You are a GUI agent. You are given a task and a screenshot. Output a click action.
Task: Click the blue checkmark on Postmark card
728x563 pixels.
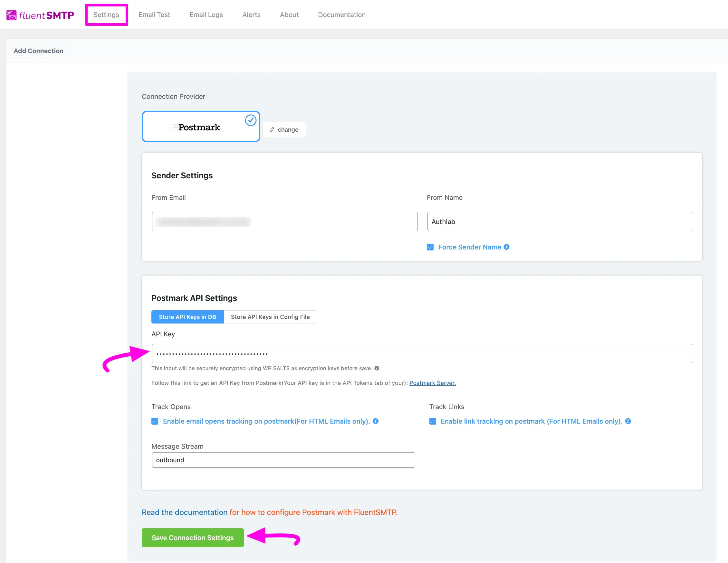click(x=250, y=120)
